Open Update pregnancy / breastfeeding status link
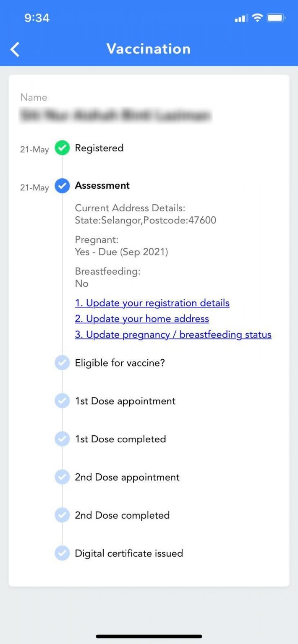Image resolution: width=298 pixels, height=644 pixels. coord(173,335)
